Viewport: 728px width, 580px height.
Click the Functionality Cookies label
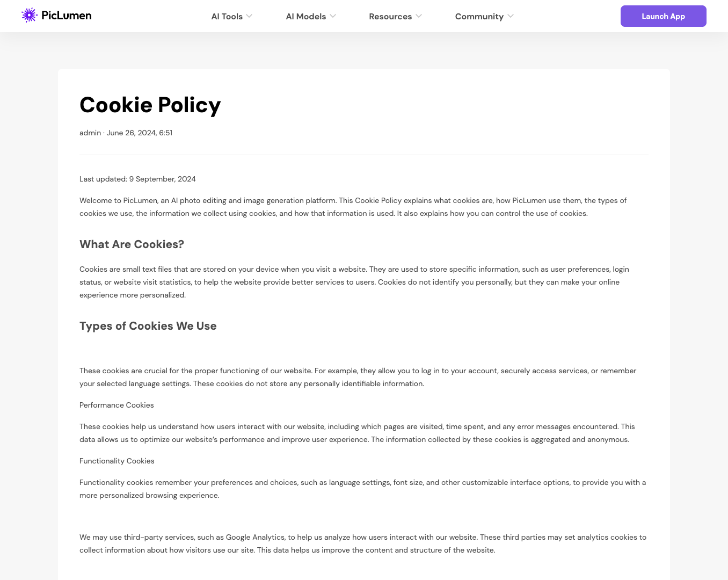(117, 461)
